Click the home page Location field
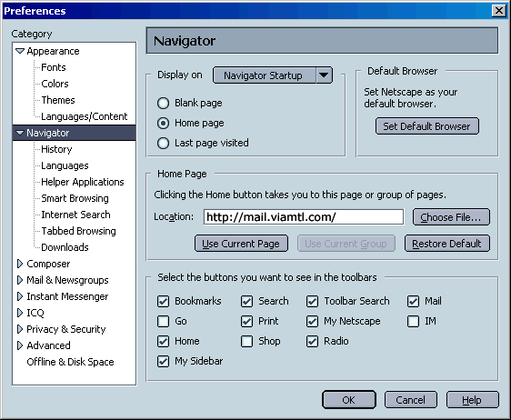Screen dimensions: 511x420 [304, 217]
